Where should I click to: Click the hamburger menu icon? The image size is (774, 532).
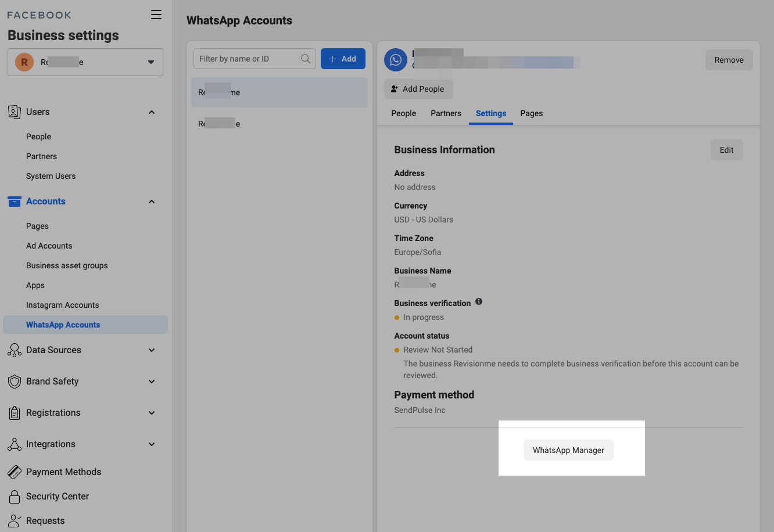pos(156,15)
